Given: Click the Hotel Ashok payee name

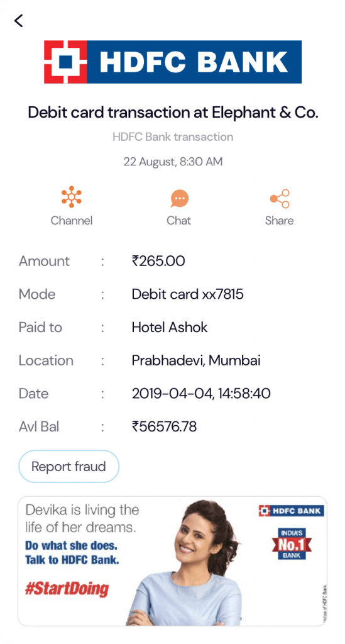Looking at the screenshot, I should 170,327.
